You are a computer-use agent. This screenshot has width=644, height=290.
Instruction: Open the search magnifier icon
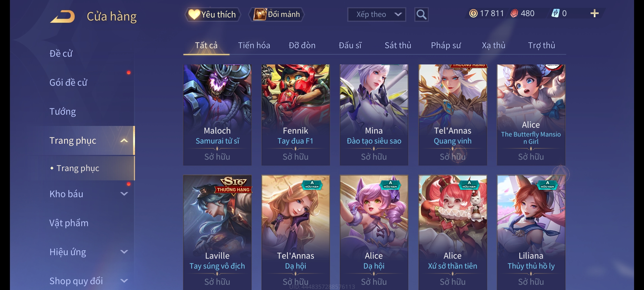[x=421, y=15]
